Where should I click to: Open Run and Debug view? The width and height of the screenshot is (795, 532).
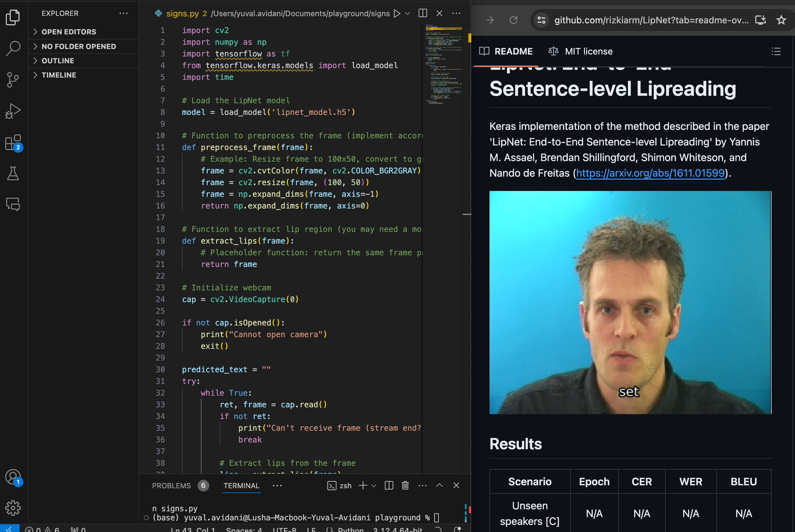pyautogui.click(x=13, y=111)
